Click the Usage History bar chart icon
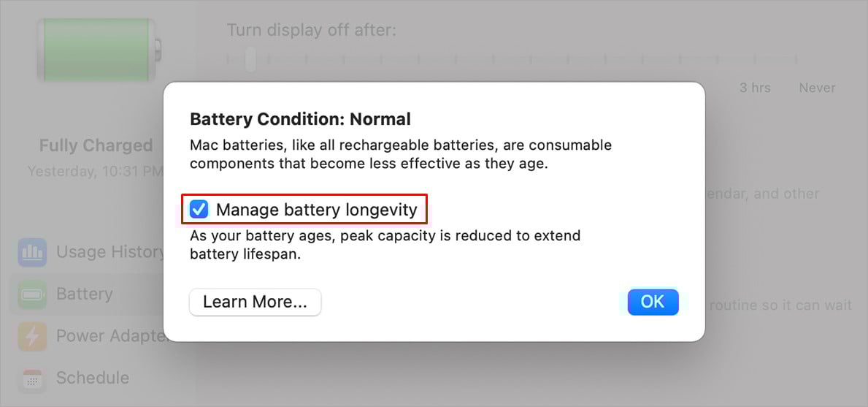This screenshot has height=407, width=868. pos(33,253)
